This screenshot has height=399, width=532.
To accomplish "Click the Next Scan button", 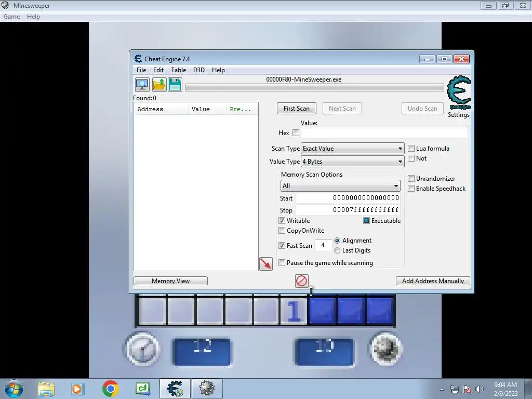I will [x=342, y=109].
